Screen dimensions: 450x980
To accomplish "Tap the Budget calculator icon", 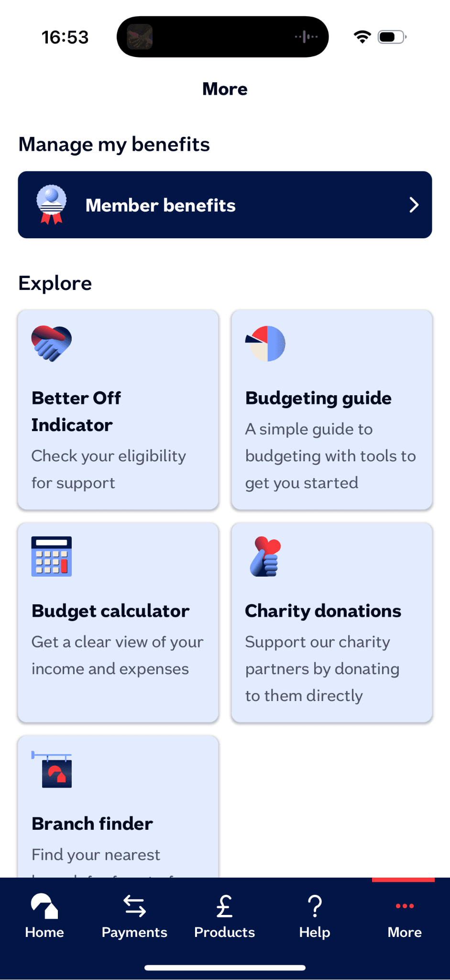I will 52,556.
